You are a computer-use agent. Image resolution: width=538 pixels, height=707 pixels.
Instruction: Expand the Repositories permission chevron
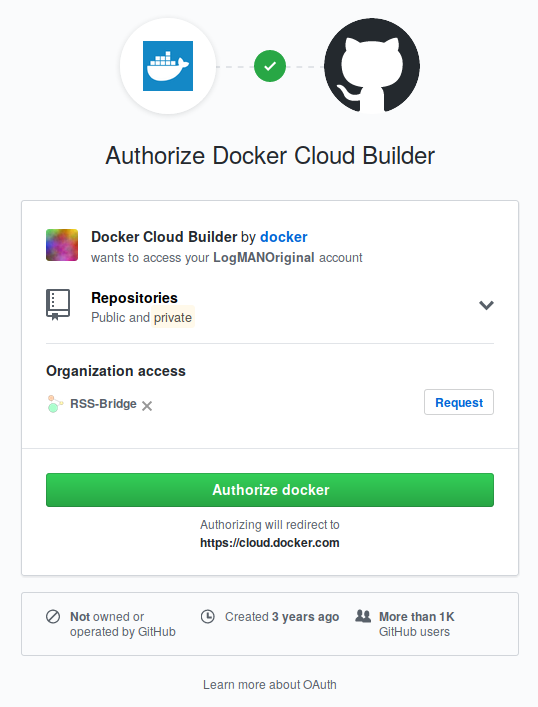tap(486, 305)
